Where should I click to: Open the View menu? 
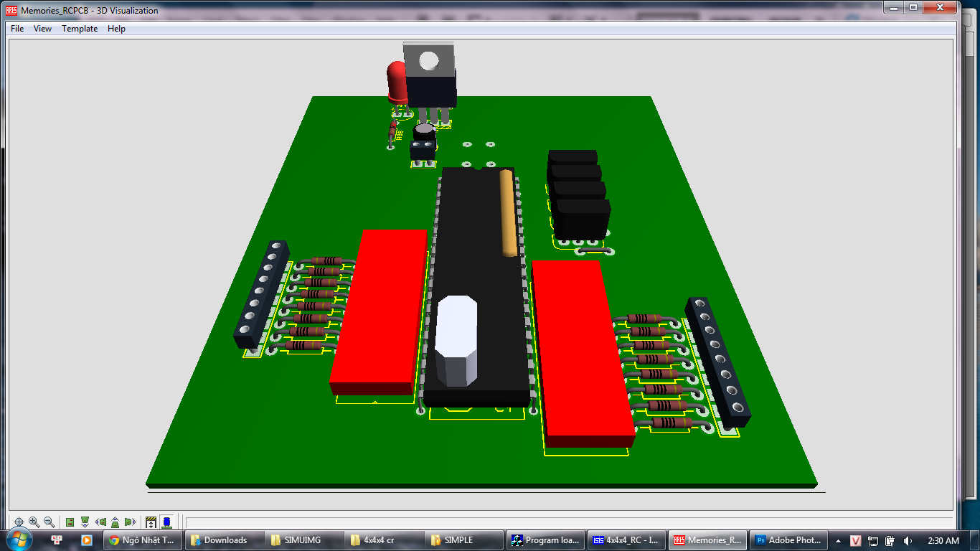pyautogui.click(x=43, y=29)
